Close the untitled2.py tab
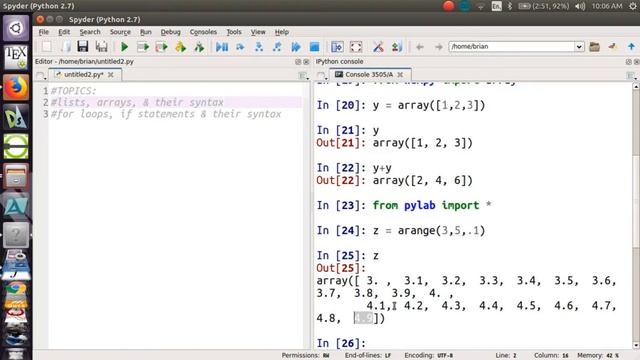 point(111,75)
